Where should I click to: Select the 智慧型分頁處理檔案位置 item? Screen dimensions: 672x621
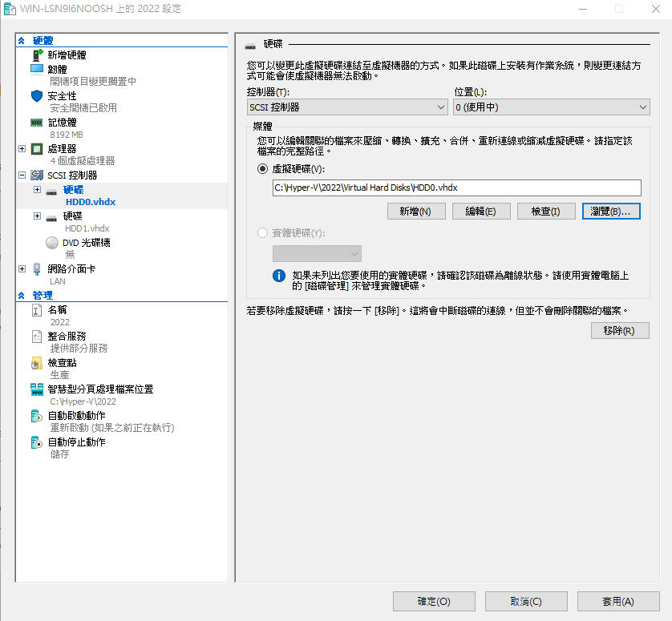click(101, 389)
